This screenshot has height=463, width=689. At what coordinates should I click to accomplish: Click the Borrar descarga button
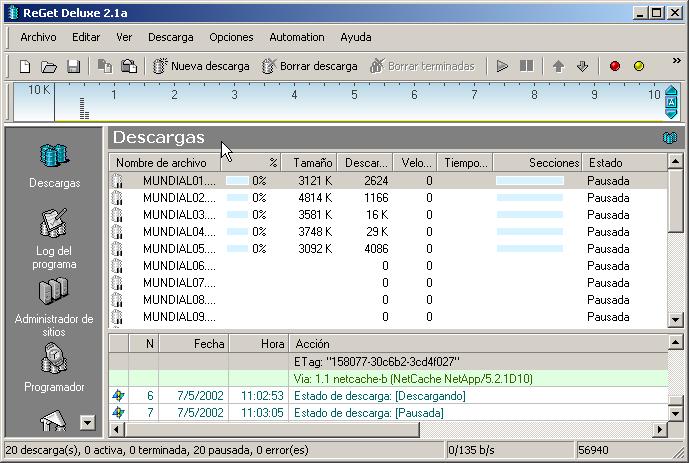click(309, 67)
